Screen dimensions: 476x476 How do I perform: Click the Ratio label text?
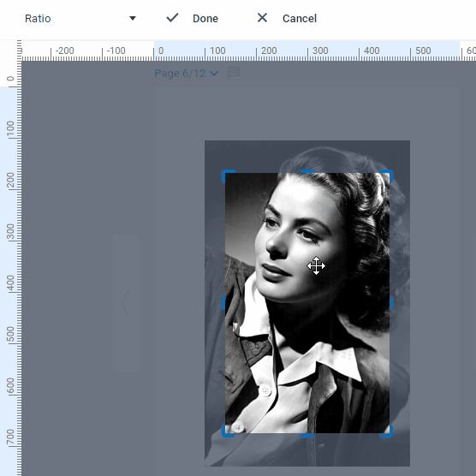(38, 19)
